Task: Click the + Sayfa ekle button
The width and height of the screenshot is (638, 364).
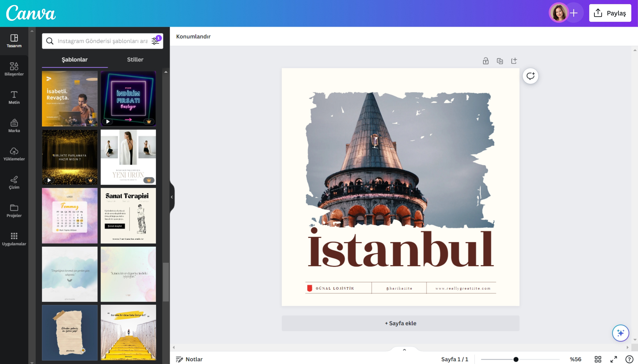Action: (400, 323)
